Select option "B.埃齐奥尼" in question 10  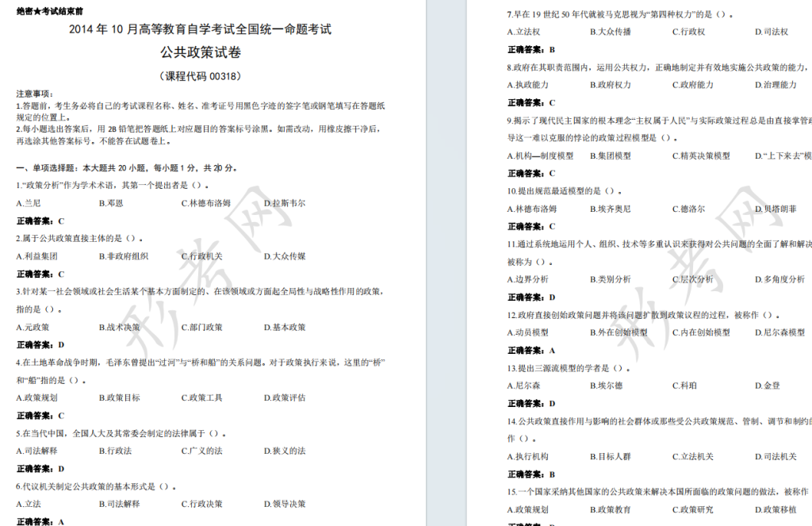pyautogui.click(x=611, y=209)
